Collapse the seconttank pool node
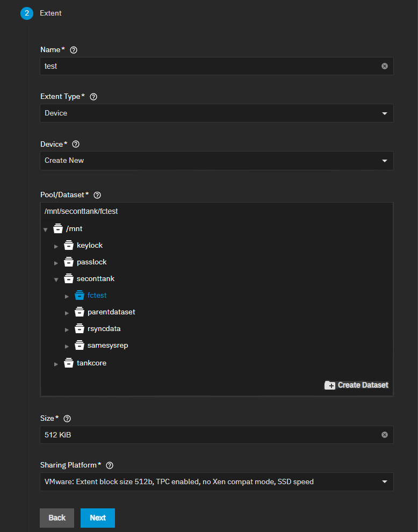Viewport: 418px width, 532px height. click(x=56, y=279)
